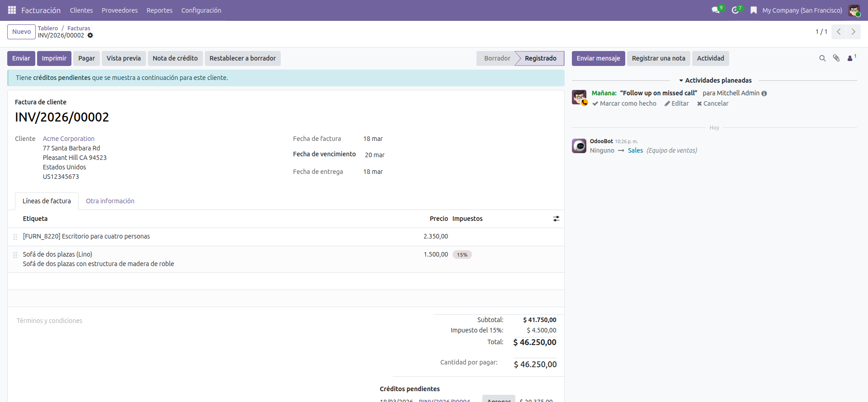Click the chatter search magnifier icon
Screen dimensions: 868x402
(x=822, y=58)
